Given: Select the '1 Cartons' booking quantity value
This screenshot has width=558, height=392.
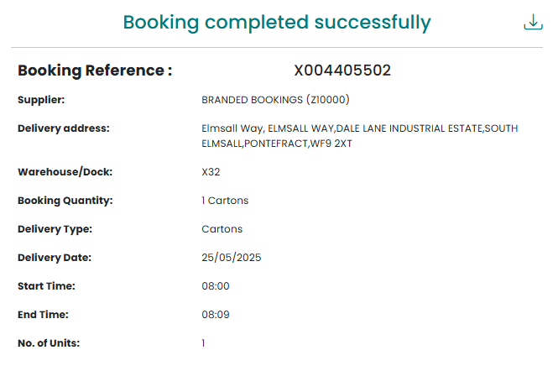Looking at the screenshot, I should point(225,201).
